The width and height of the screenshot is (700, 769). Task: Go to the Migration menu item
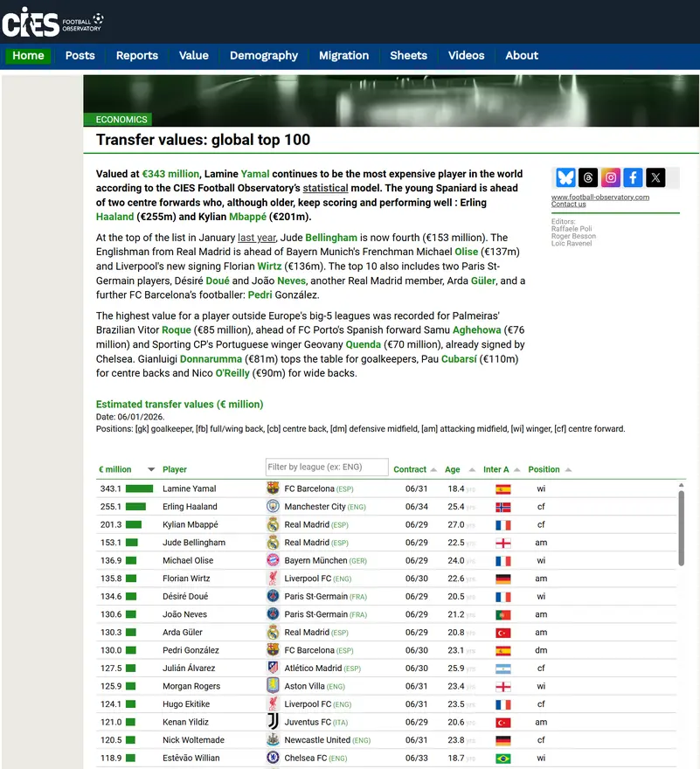coord(343,55)
